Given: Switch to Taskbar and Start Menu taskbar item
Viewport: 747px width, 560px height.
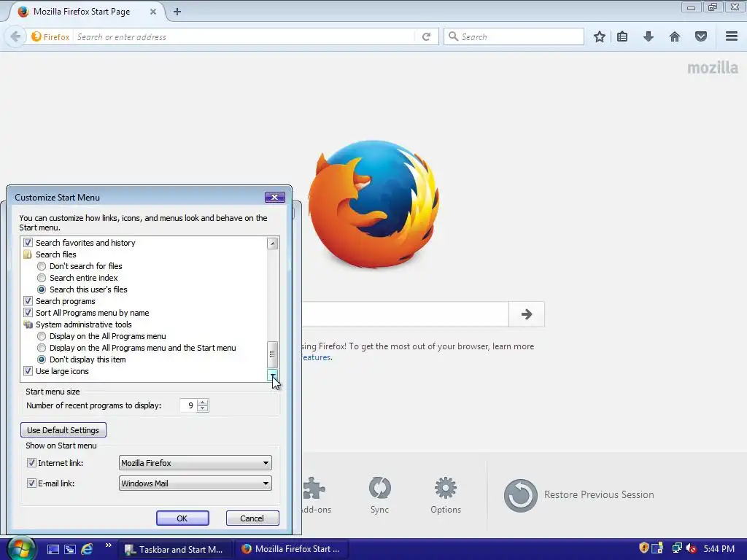Looking at the screenshot, I should pyautogui.click(x=174, y=549).
